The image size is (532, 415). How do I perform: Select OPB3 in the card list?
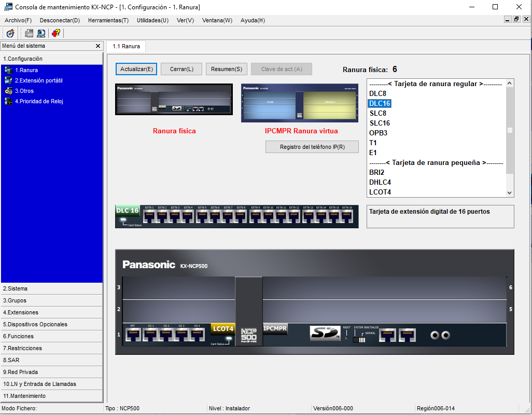click(379, 133)
